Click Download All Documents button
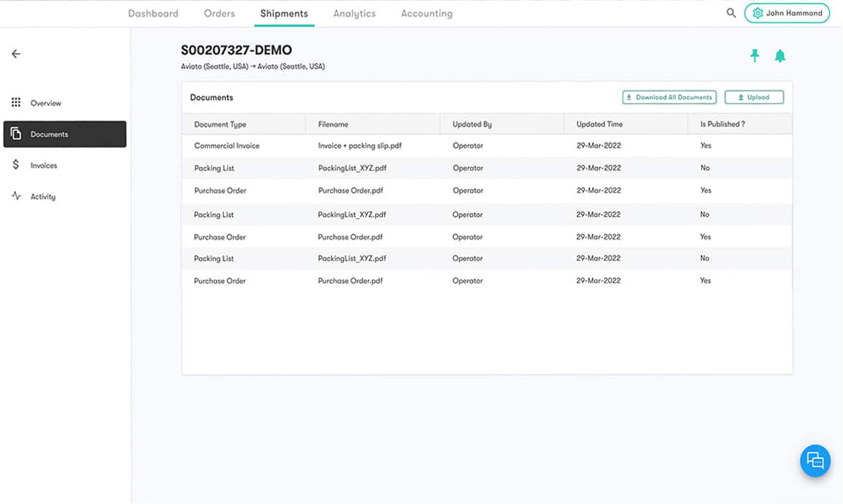The height and width of the screenshot is (504, 843). 669,97
